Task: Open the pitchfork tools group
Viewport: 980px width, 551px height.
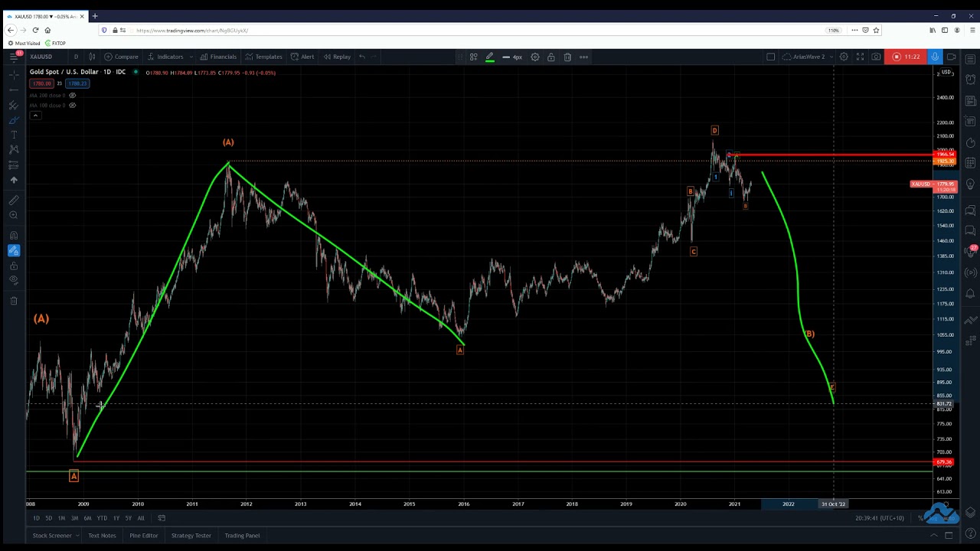Action: [x=14, y=106]
